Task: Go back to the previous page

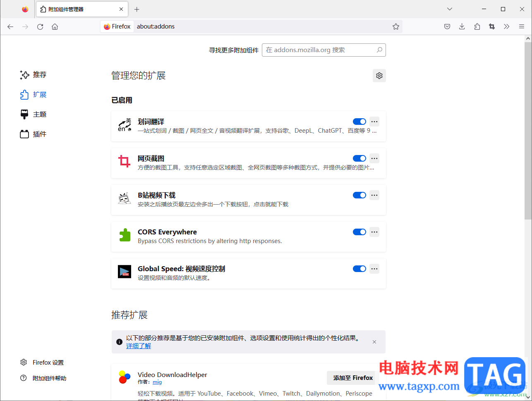Action: (x=10, y=26)
